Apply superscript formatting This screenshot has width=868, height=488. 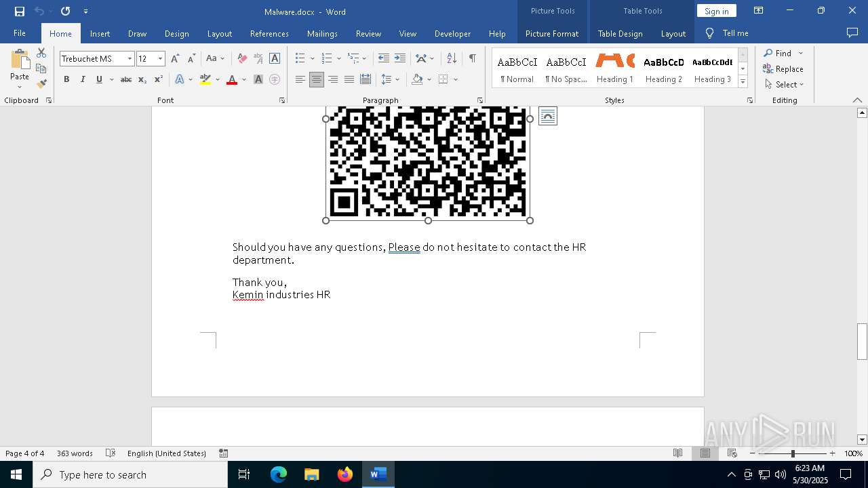pyautogui.click(x=159, y=79)
